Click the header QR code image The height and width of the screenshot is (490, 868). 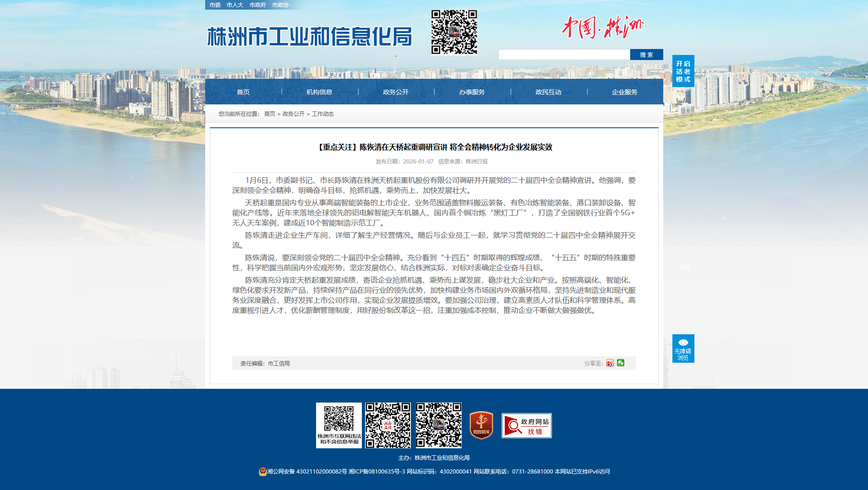(454, 33)
